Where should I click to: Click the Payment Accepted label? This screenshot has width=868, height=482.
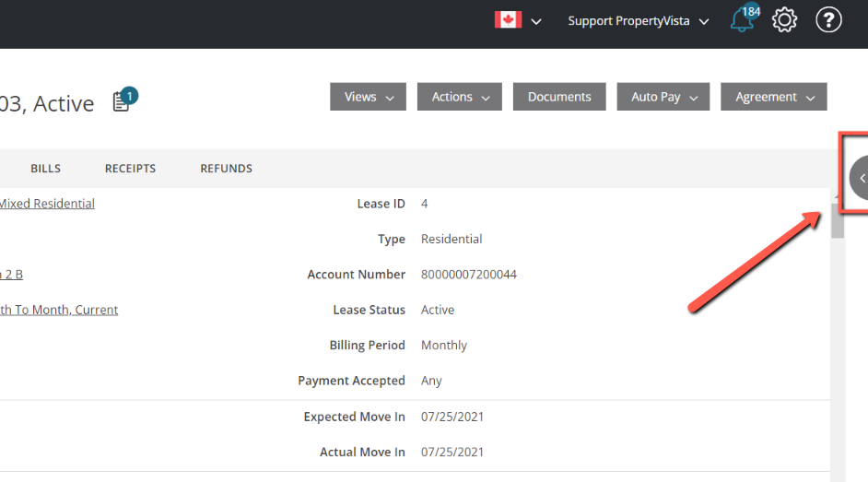click(351, 381)
